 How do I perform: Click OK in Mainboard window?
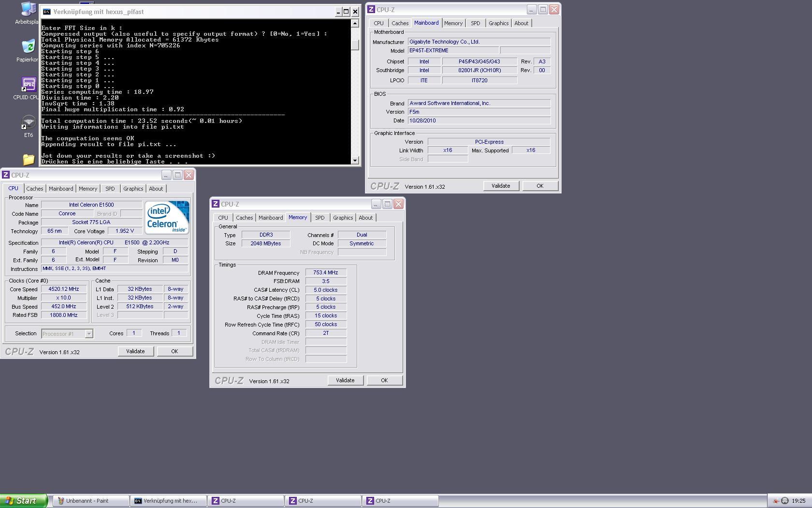point(540,186)
